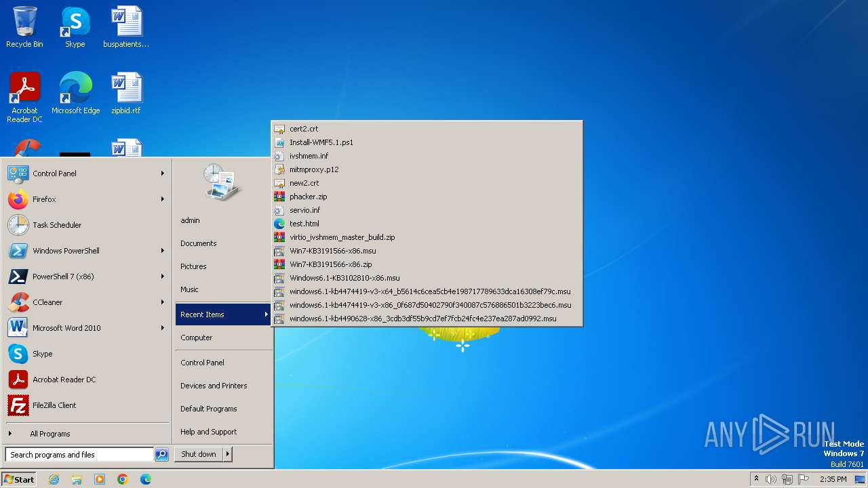The image size is (868, 488).
Task: Open Pictures from Start menu
Action: pos(223,266)
